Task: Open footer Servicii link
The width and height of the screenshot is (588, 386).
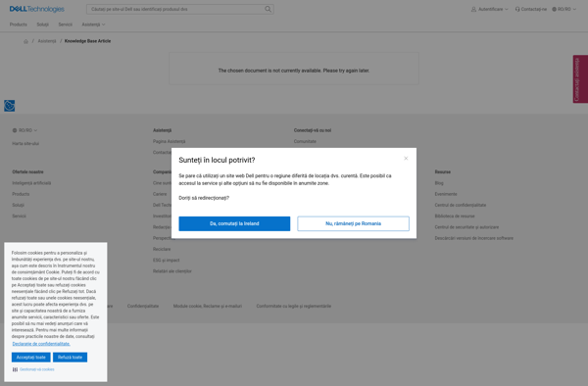Action: (20, 216)
